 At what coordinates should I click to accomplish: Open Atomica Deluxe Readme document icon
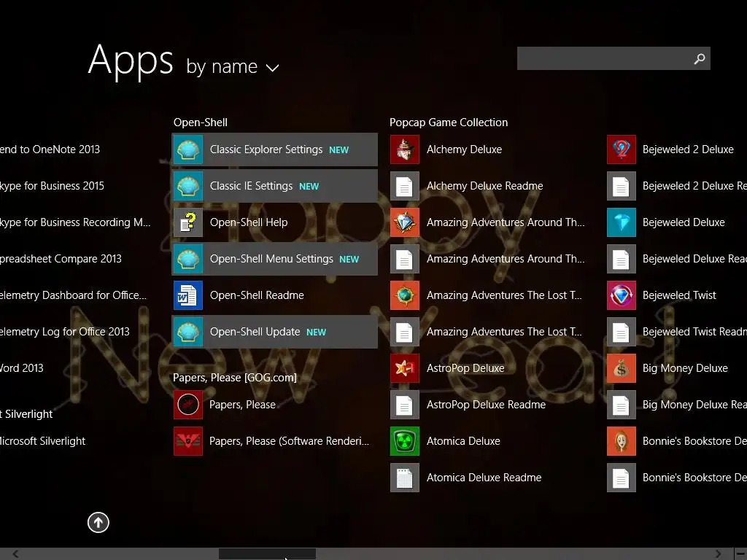405,478
